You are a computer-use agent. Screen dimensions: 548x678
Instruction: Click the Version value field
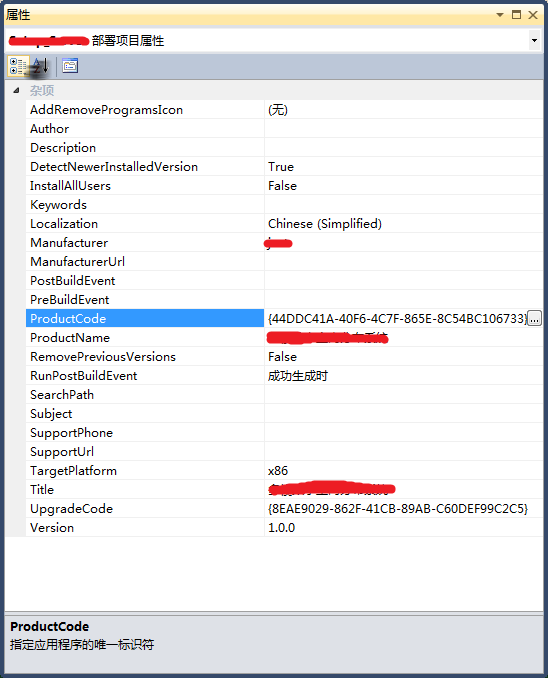[x=404, y=528]
